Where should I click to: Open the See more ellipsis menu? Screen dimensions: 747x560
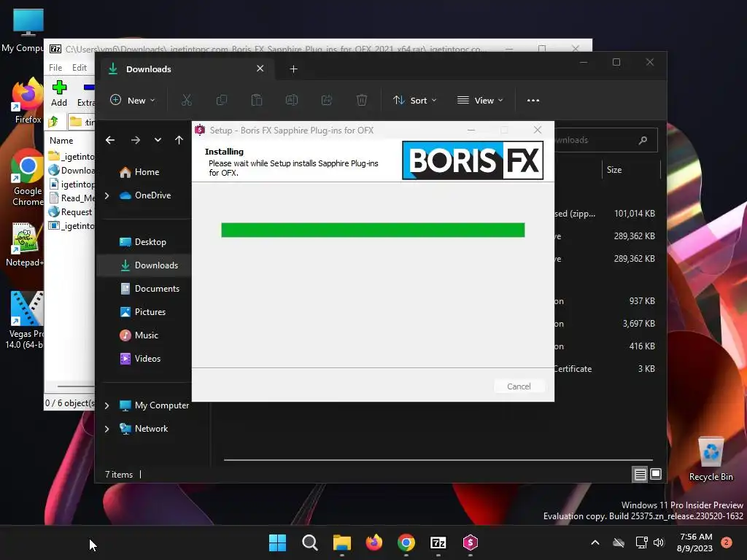click(x=533, y=101)
